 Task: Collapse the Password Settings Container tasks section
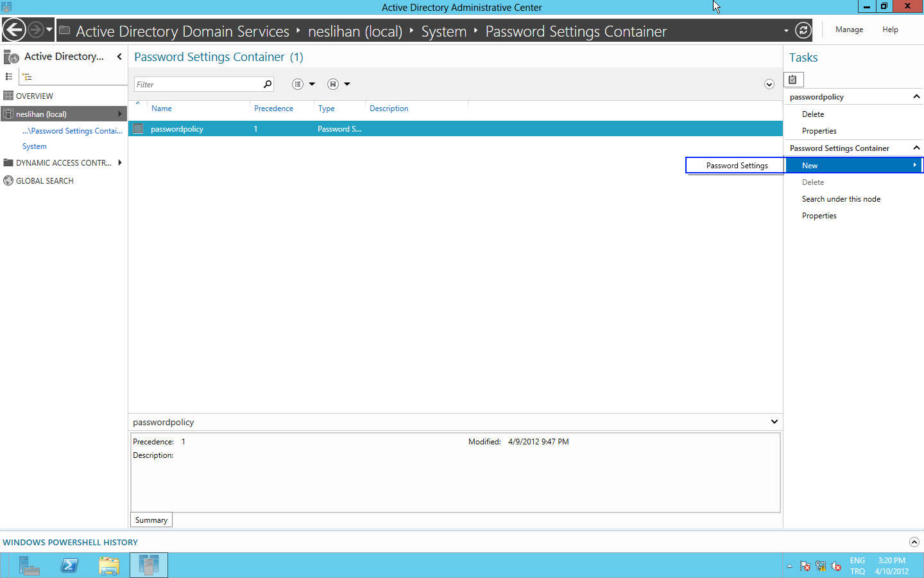[x=916, y=148]
